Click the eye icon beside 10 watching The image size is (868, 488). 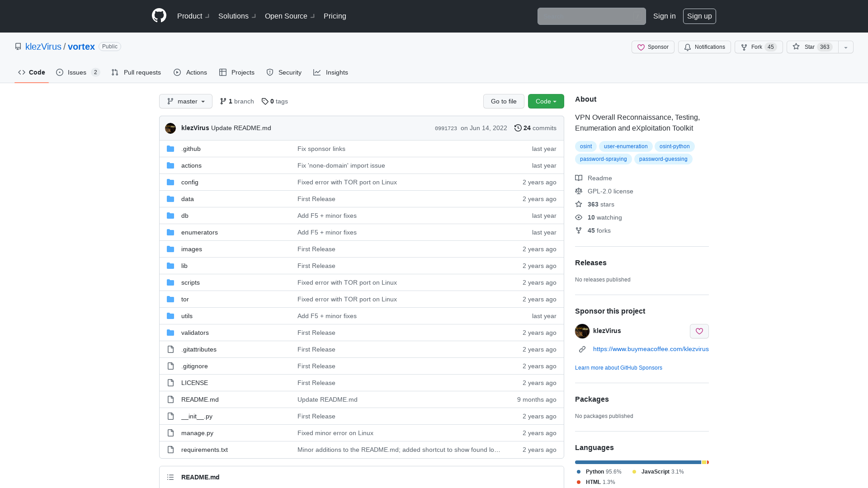(579, 217)
